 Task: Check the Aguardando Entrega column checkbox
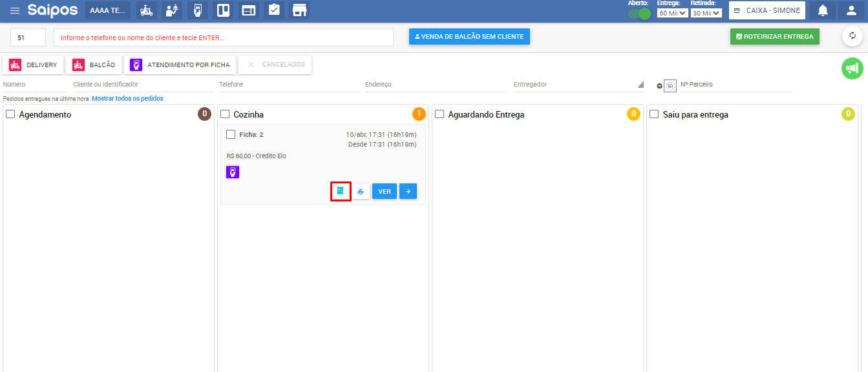[439, 114]
